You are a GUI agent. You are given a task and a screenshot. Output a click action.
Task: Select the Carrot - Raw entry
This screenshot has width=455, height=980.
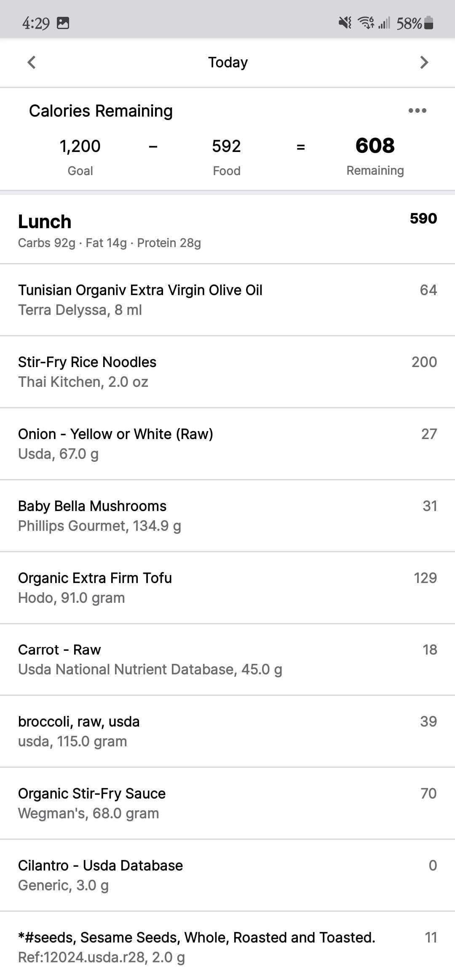(x=227, y=659)
